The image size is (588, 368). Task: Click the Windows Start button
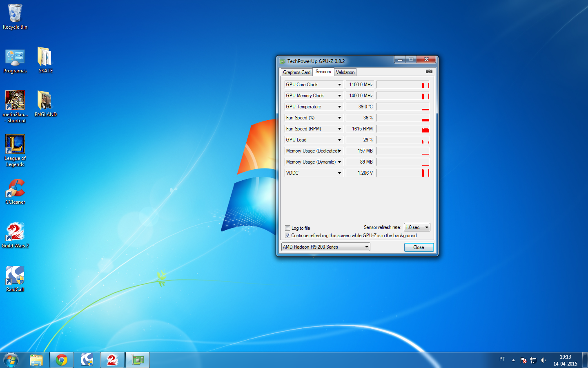(11, 360)
